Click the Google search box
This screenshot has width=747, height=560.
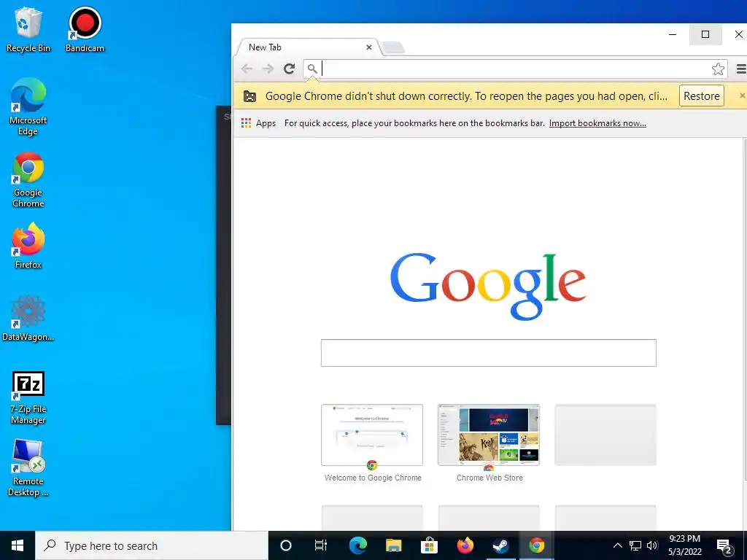tap(488, 353)
